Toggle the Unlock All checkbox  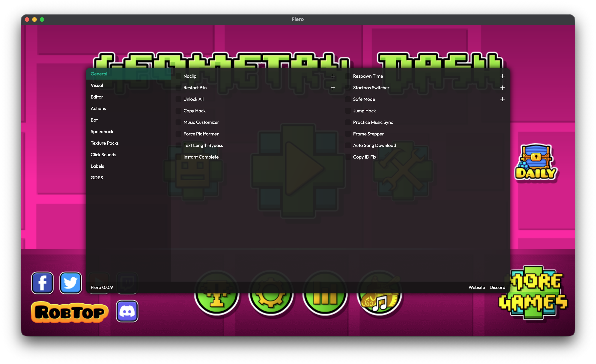[x=178, y=99]
